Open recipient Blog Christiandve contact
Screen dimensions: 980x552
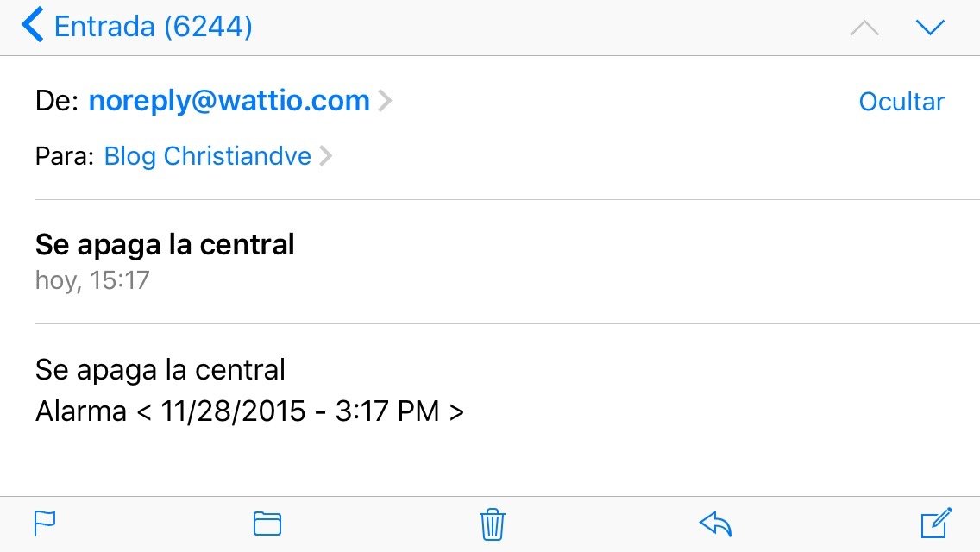208,156
